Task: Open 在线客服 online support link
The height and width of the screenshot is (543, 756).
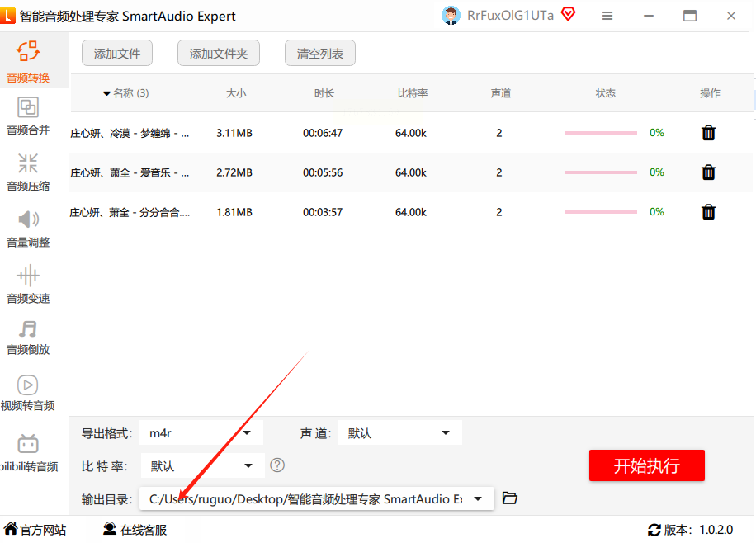Action: tap(135, 530)
